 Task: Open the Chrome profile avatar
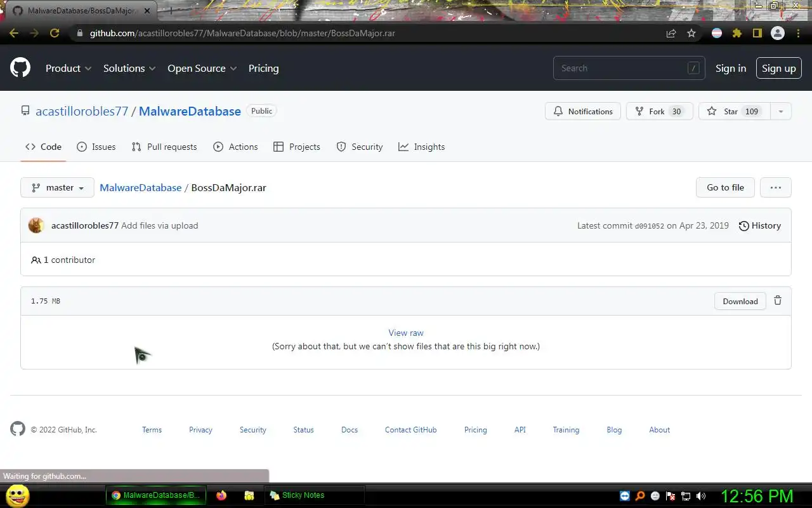[x=777, y=33]
